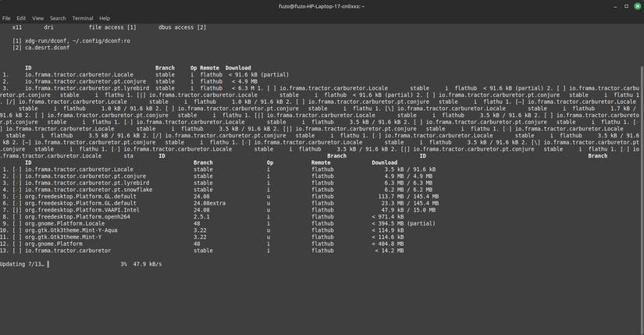Click the '< 14.2 MB' download size

390,251
